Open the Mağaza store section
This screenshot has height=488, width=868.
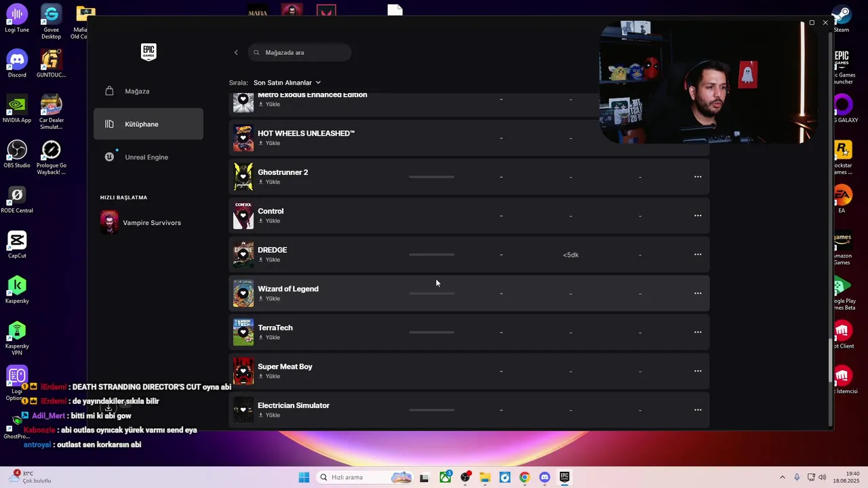(x=149, y=91)
